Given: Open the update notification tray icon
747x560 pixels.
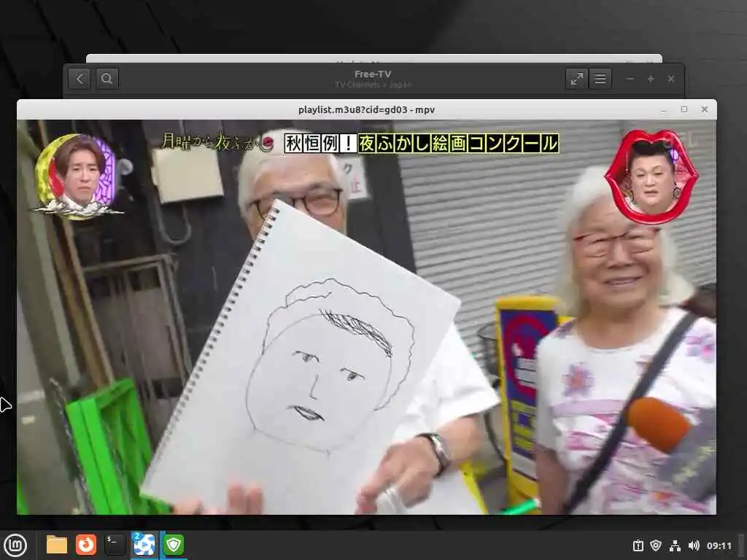Looking at the screenshot, I should (638, 545).
